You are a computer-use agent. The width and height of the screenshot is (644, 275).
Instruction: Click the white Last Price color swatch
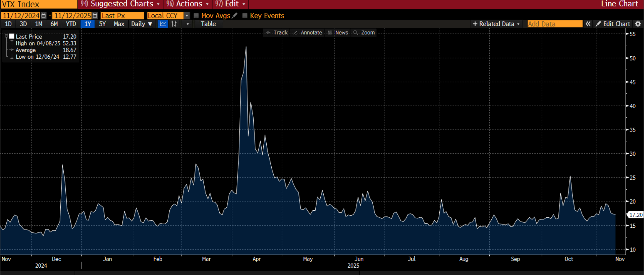12,36
